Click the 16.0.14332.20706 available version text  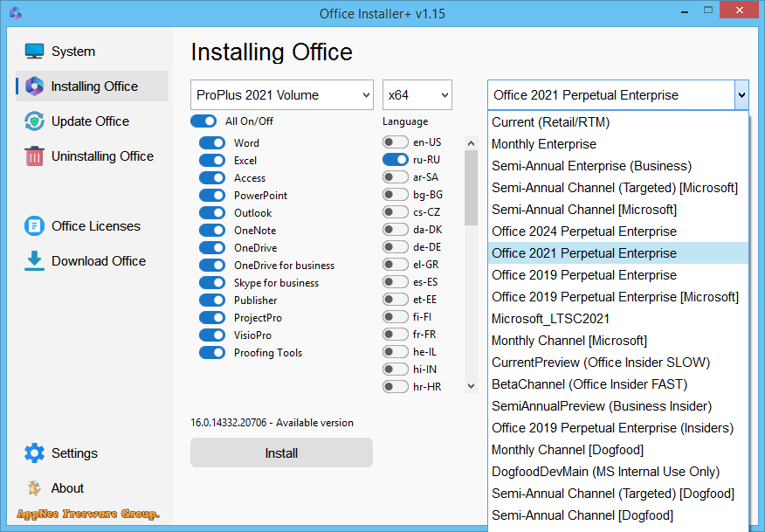(x=272, y=423)
